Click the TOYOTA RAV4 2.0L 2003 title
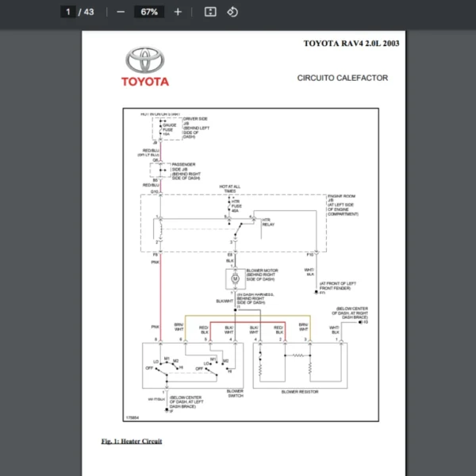This screenshot has height=476, width=476. [351, 44]
